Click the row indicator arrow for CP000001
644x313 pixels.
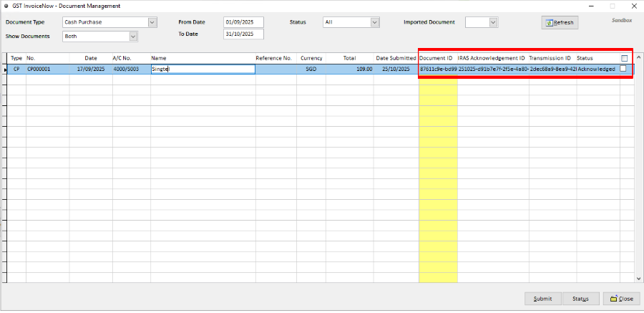pyautogui.click(x=4, y=69)
